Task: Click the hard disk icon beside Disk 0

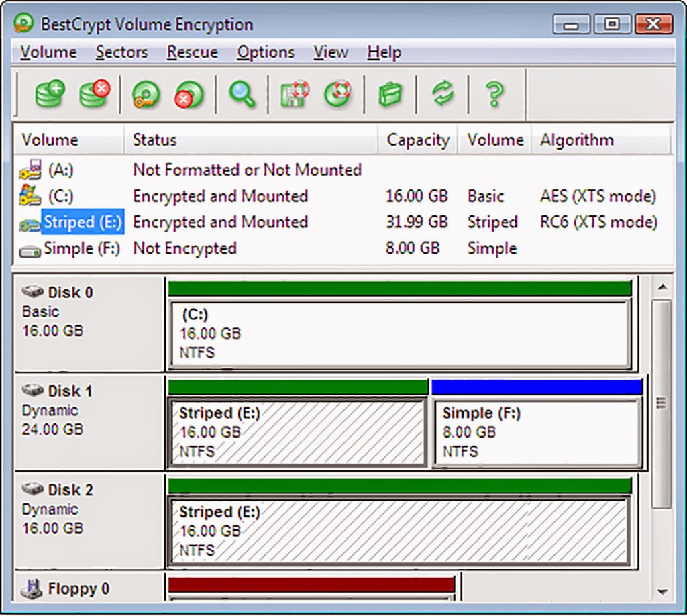Action: (33, 291)
